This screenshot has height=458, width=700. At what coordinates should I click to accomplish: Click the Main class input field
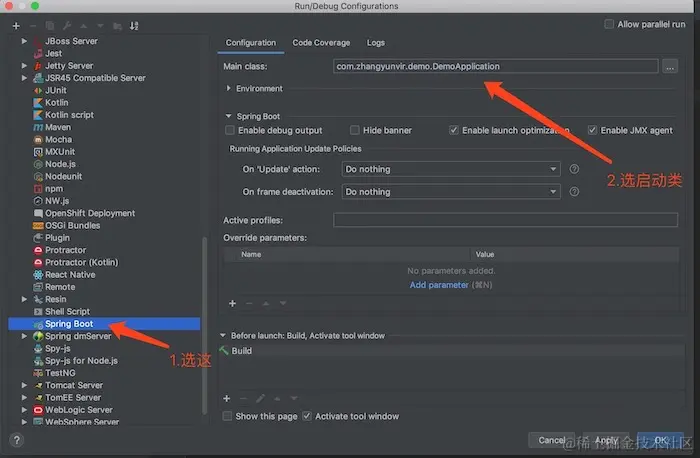496,67
